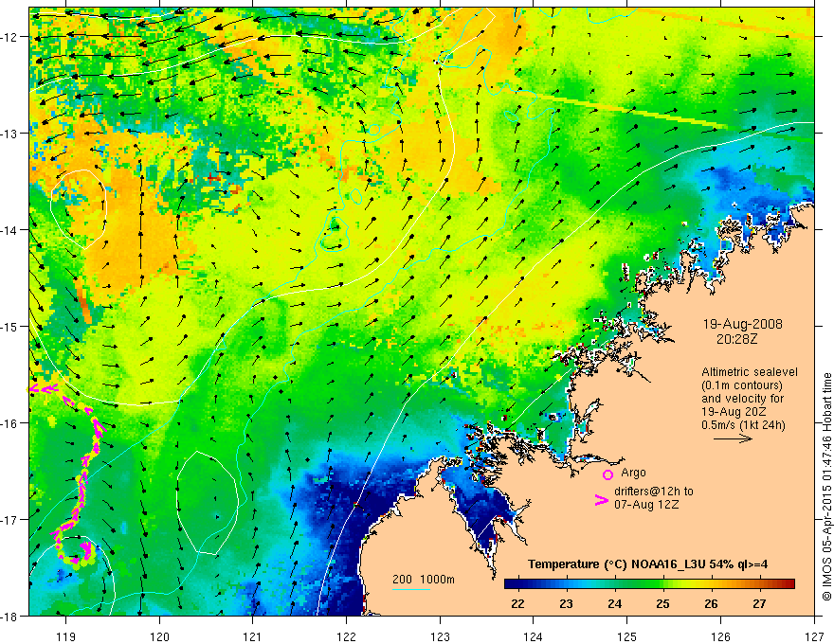
Task: Click the 'drifters@12h to' legend label
Action: tap(654, 492)
